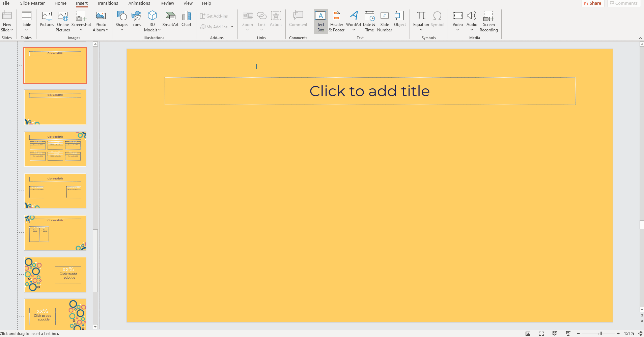This screenshot has width=644, height=337.
Task: Select the percentage subtitle layout thumbnail
Action: tap(55, 275)
